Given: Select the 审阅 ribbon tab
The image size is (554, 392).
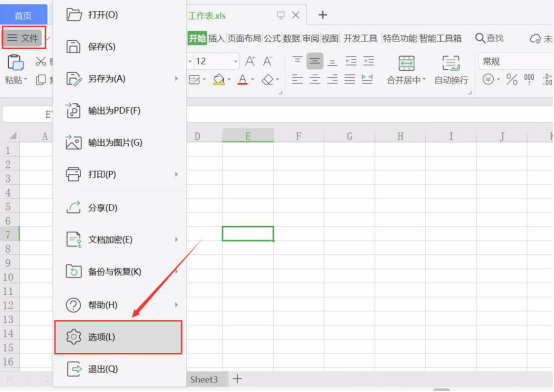Looking at the screenshot, I should click(x=311, y=38).
